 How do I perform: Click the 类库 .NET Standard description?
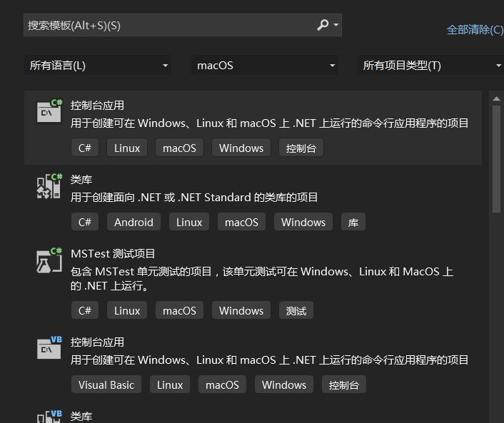click(194, 197)
